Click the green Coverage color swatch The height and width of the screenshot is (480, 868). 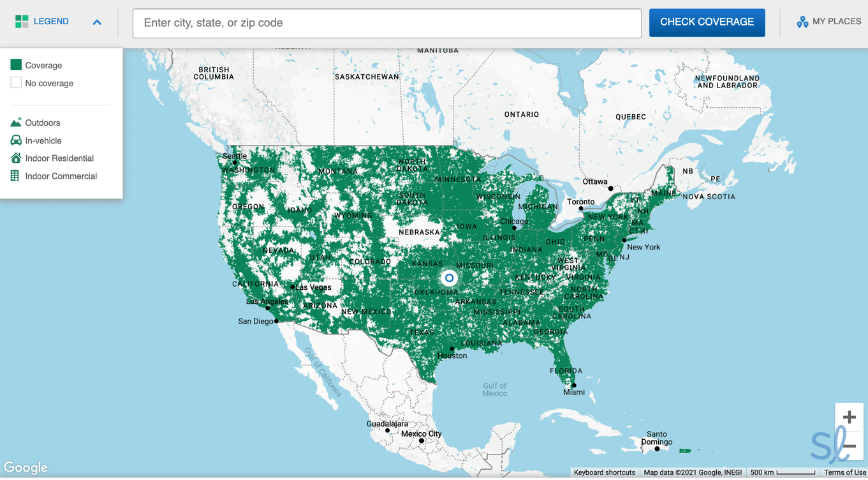(x=16, y=64)
